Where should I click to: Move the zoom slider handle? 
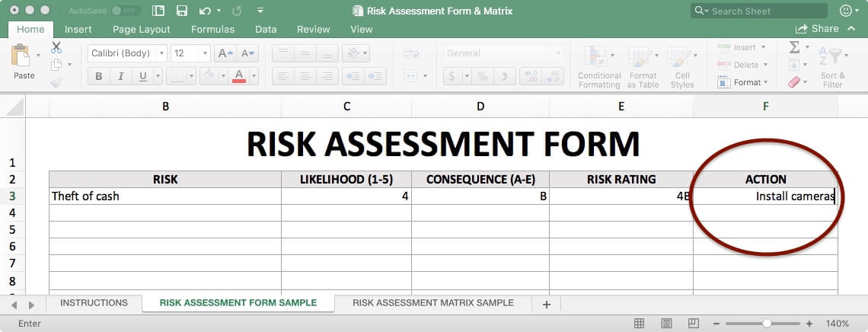tap(767, 323)
